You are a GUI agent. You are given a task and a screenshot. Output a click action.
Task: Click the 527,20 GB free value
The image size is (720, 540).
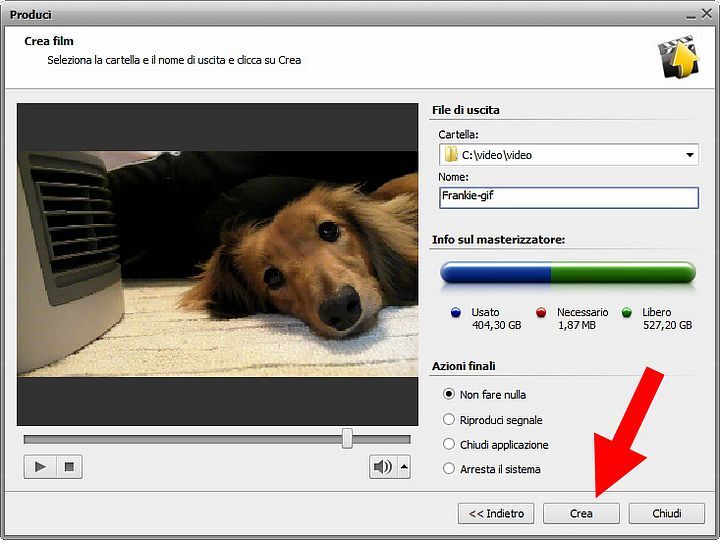pos(667,325)
